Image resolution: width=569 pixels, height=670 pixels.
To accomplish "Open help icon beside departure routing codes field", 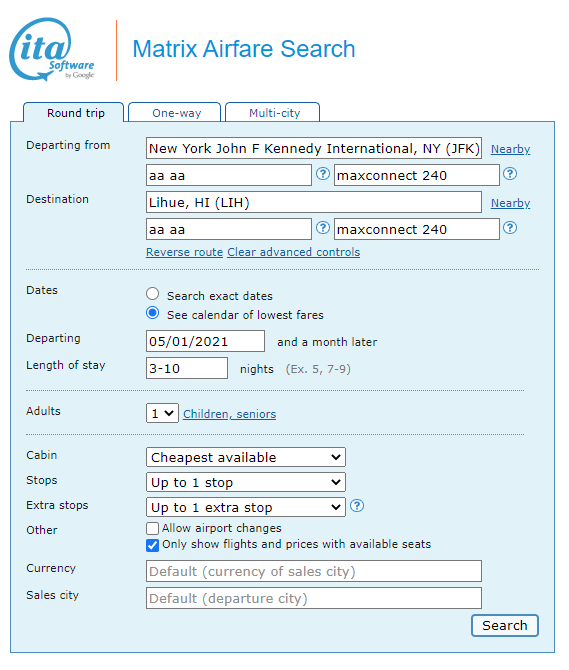I will pyautogui.click(x=323, y=174).
